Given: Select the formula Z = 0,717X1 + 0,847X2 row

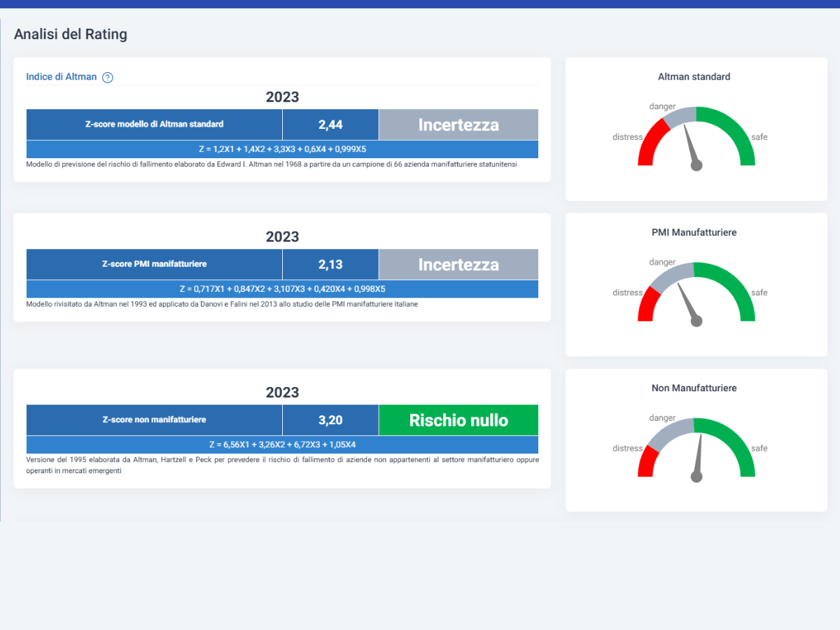Looking at the screenshot, I should pos(282,288).
